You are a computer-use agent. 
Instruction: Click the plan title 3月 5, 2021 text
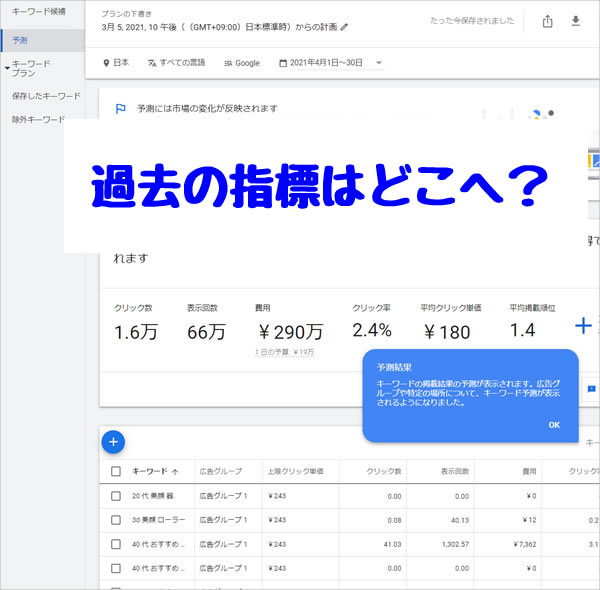(x=220, y=27)
